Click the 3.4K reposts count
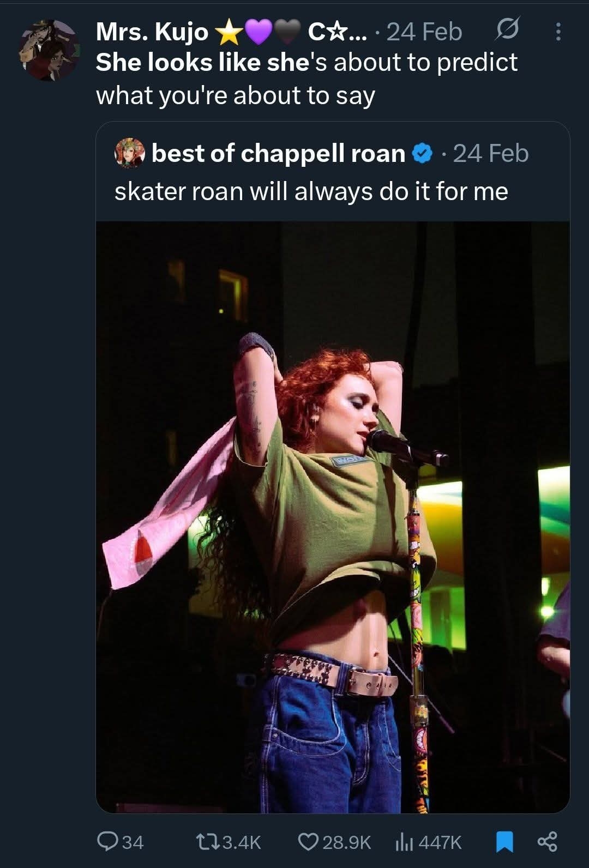This screenshot has width=589, height=868. [242, 842]
